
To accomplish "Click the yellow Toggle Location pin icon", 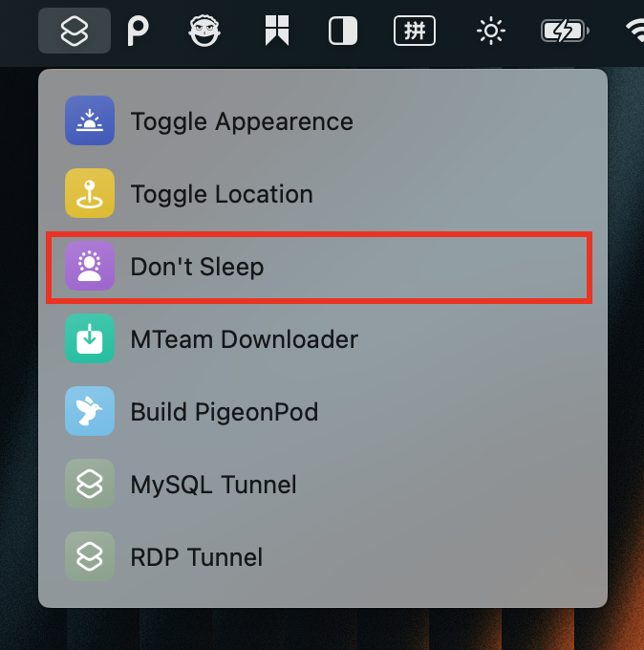I will (90, 193).
